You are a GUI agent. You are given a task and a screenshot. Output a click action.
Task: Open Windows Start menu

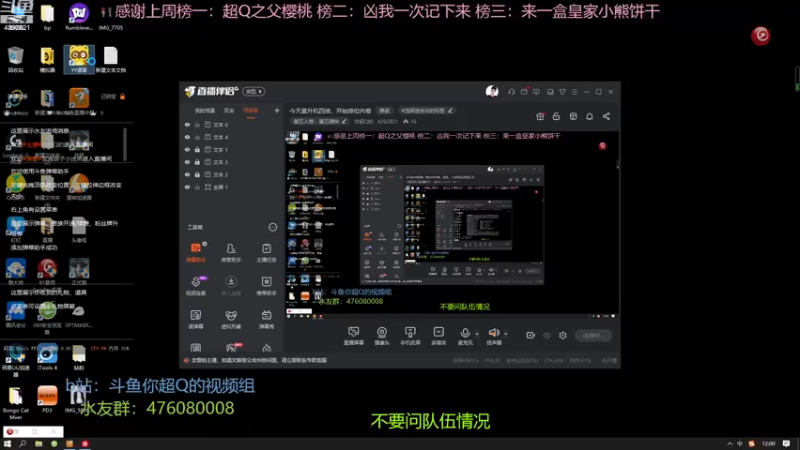pos(7,444)
